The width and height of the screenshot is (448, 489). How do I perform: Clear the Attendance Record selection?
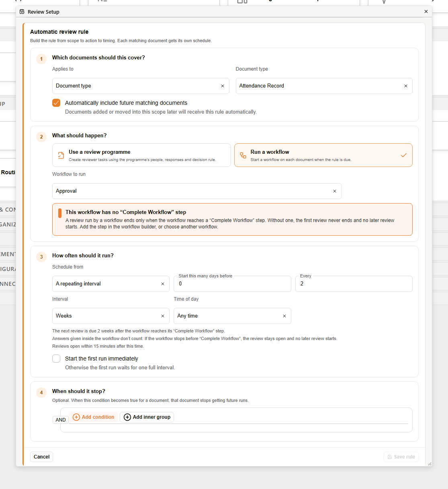click(406, 86)
